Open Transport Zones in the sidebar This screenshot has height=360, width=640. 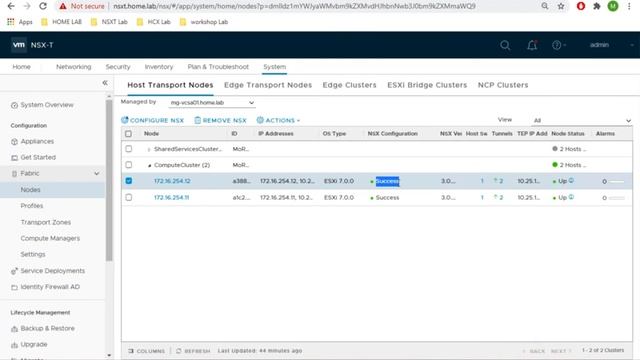pyautogui.click(x=46, y=222)
